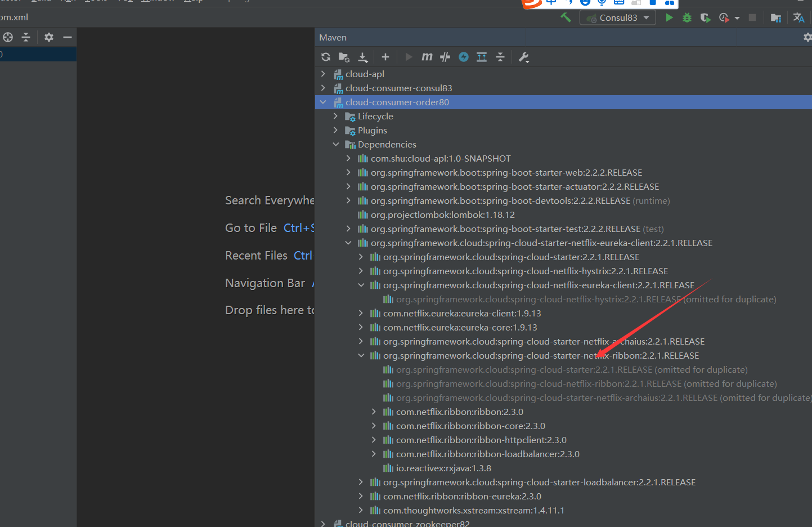Click the Navigation Bar hint text
The image size is (812, 527).
pos(265,283)
